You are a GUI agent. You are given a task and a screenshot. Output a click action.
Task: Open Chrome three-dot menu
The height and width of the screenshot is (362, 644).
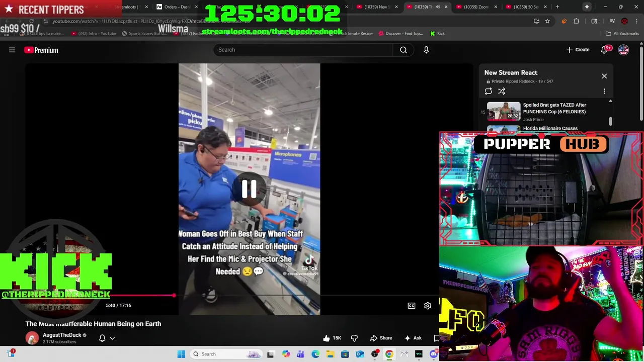coord(636,21)
